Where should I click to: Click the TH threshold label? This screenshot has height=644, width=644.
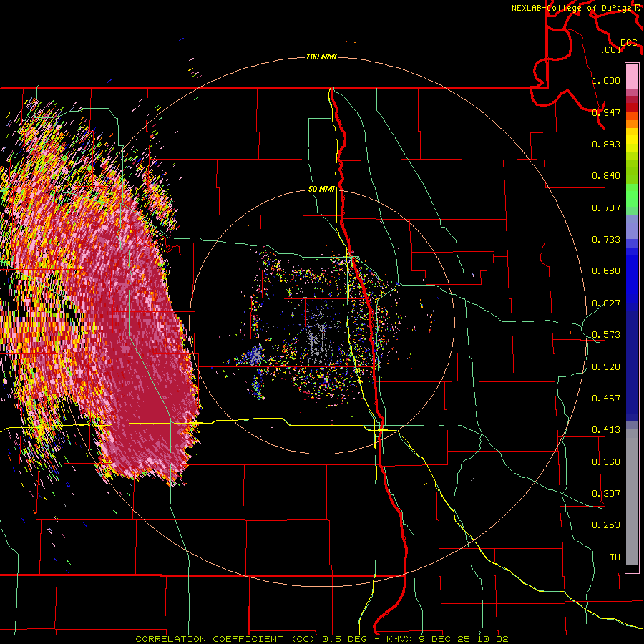(615, 557)
